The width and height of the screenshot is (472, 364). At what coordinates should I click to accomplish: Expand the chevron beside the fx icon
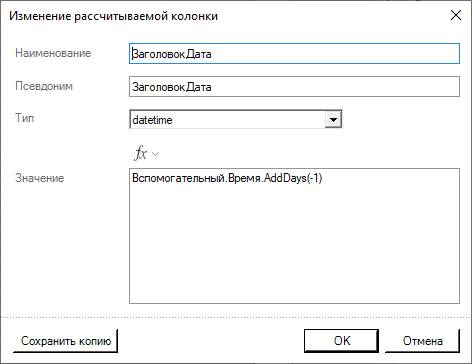pyautogui.click(x=156, y=154)
